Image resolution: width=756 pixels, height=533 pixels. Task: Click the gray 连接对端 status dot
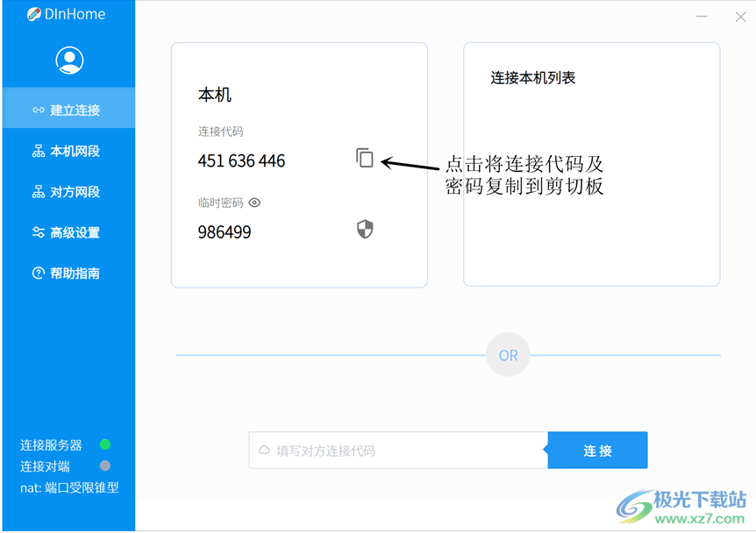(105, 466)
